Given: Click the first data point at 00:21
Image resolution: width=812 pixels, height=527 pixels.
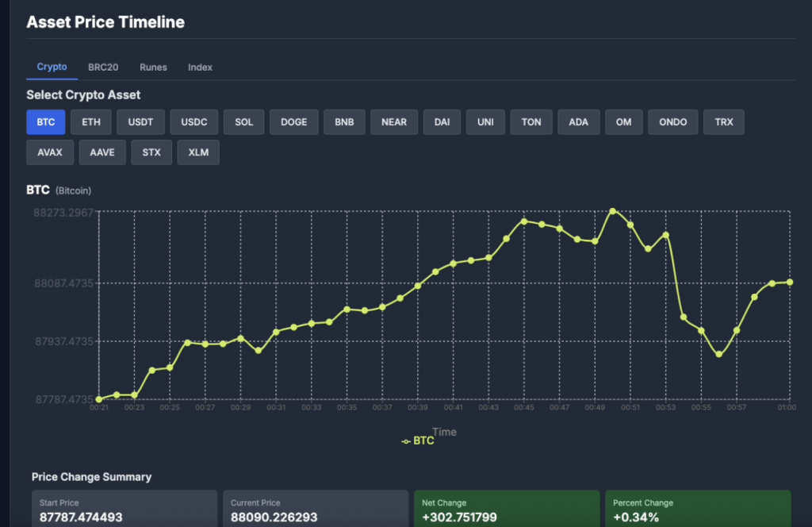Looking at the screenshot, I should click(99, 399).
